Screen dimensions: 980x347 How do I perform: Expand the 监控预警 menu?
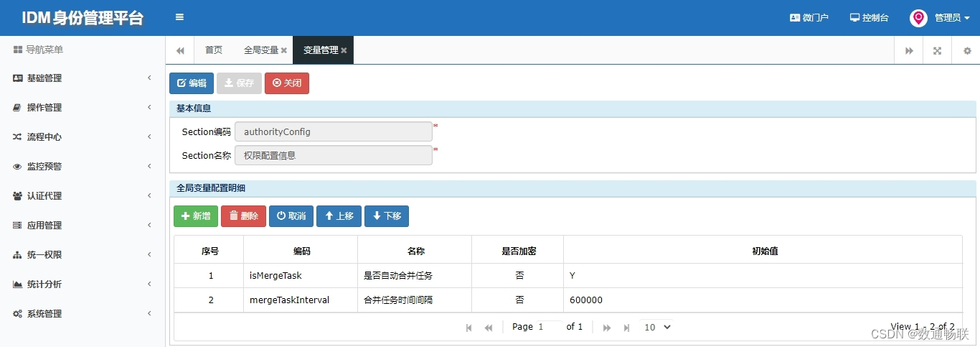click(83, 167)
